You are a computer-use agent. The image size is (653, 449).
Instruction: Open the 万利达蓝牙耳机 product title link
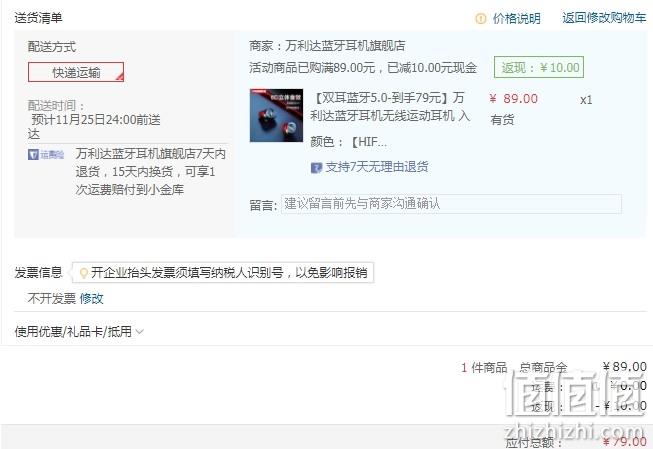390,107
